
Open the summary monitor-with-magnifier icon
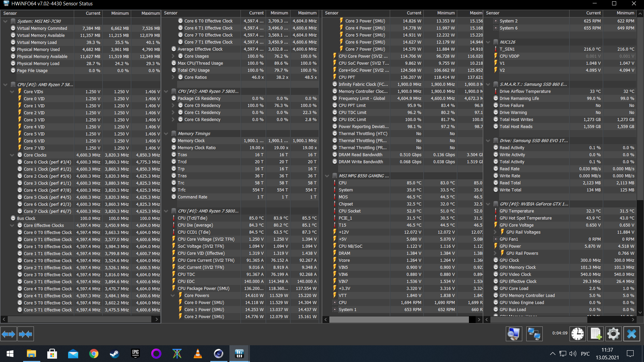(x=514, y=334)
